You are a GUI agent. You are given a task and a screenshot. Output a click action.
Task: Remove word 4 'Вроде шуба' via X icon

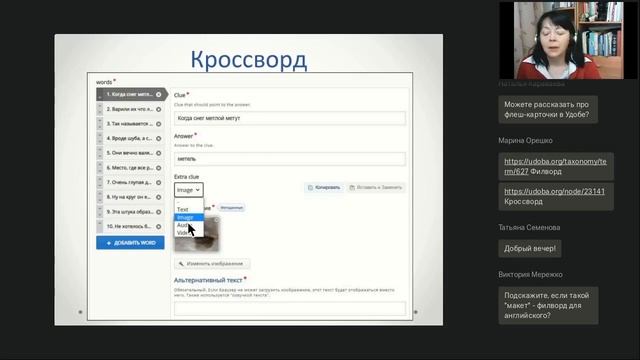click(x=158, y=139)
